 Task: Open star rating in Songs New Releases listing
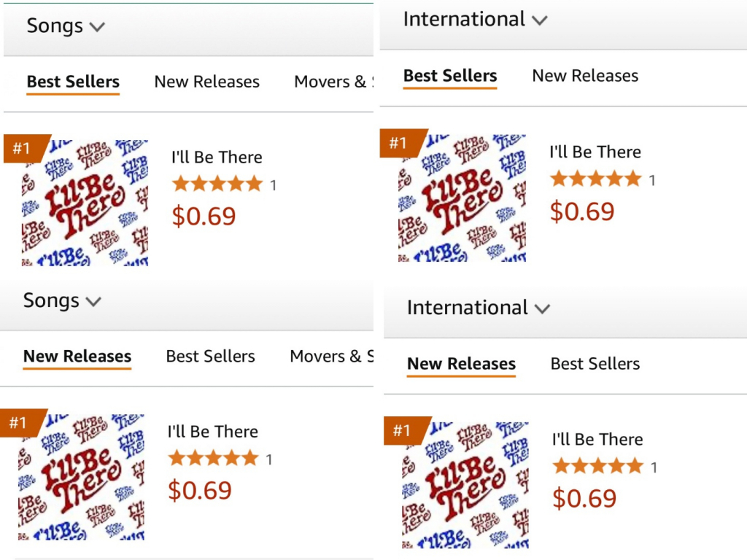[213, 459]
